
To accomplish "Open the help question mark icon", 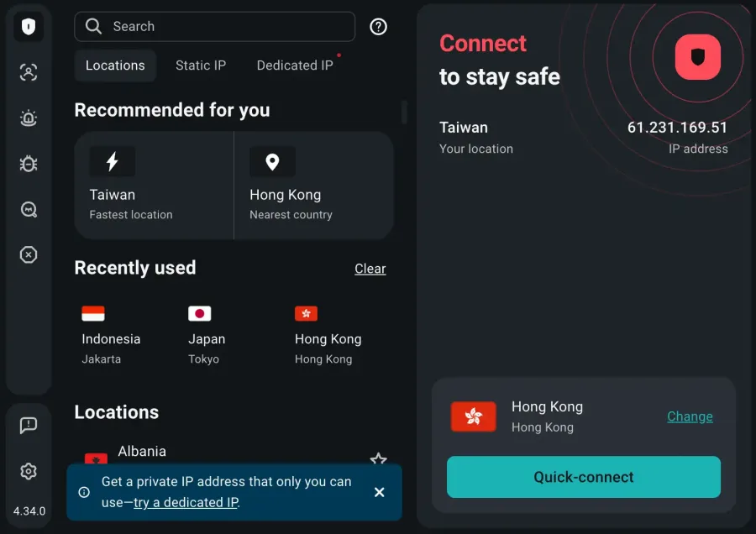I will 378,26.
